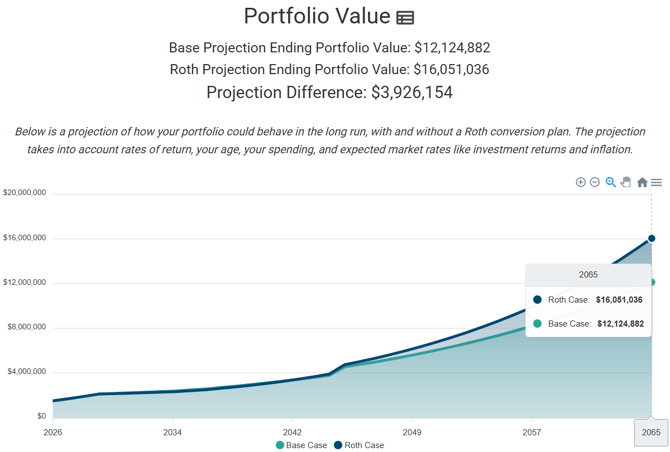Viewport: 670px width, 452px height.
Task: Click the $16,000,000 y-axis label
Action: [x=24, y=238]
